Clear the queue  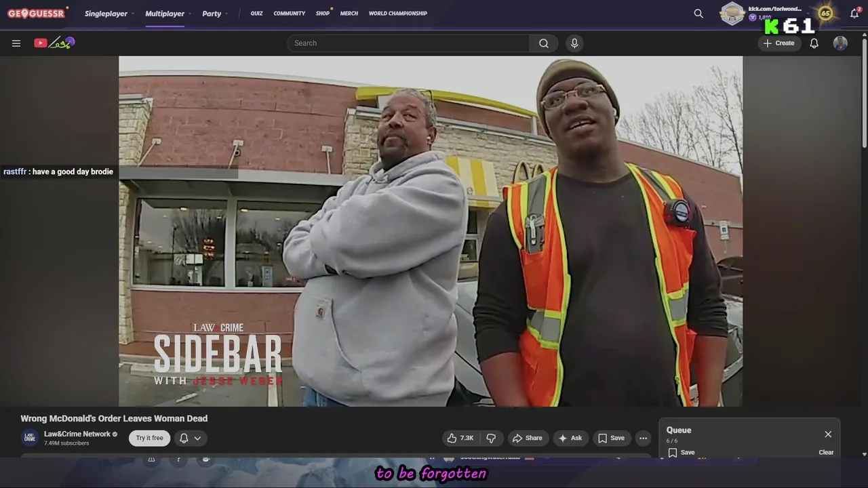click(826, 453)
